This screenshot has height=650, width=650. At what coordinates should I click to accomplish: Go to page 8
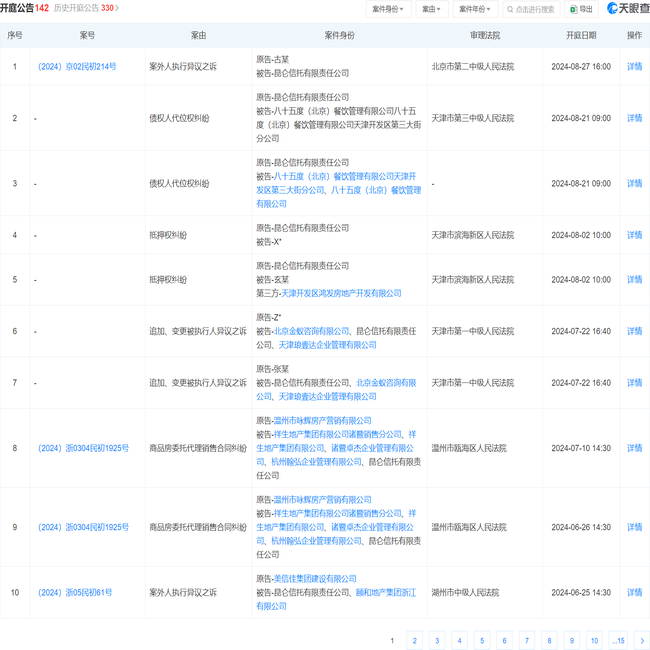pyautogui.click(x=549, y=640)
